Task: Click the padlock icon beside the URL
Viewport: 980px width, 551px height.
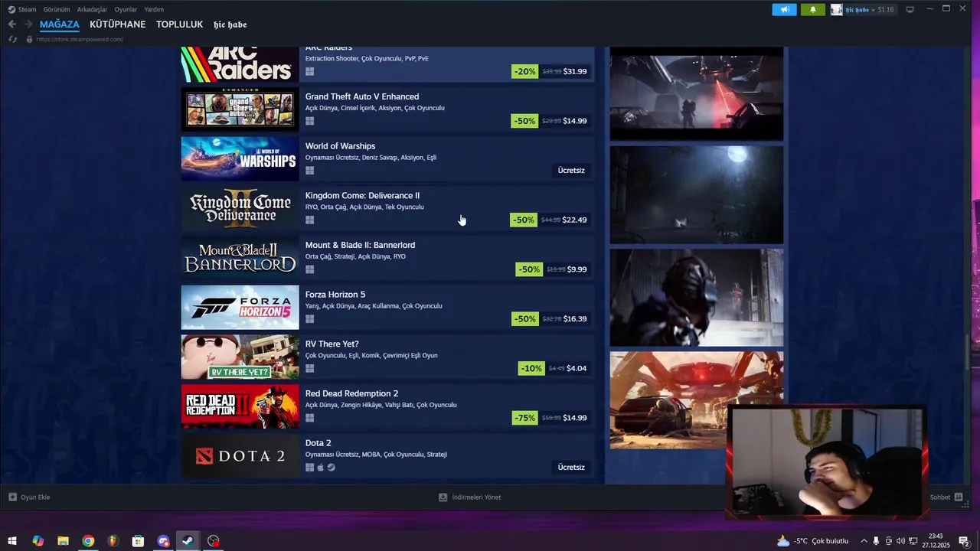Action: (29, 39)
